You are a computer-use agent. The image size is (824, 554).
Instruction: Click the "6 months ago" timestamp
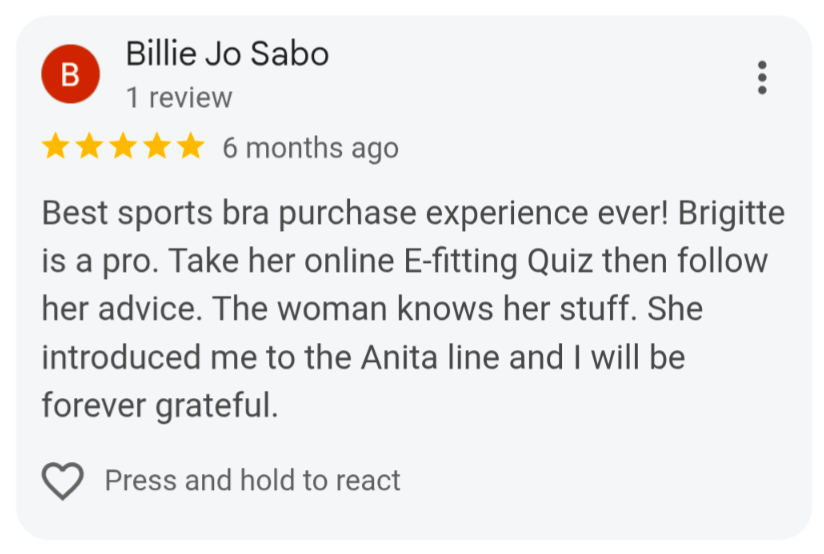click(x=311, y=148)
